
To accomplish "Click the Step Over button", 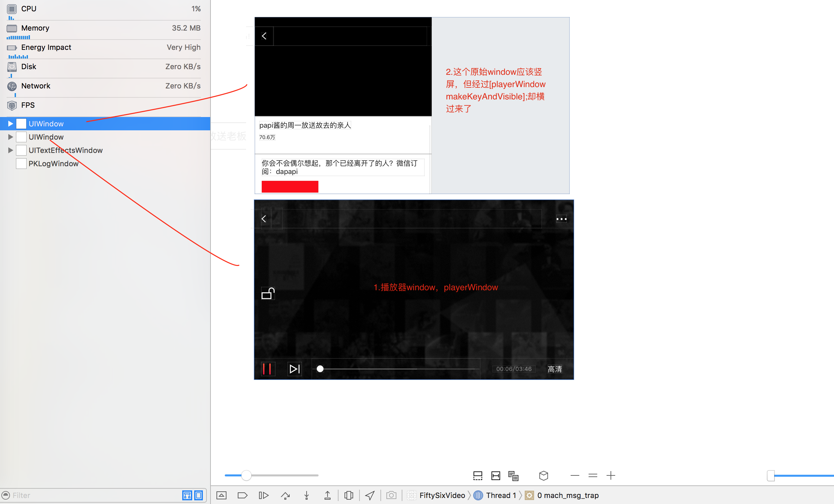I will coord(285,496).
